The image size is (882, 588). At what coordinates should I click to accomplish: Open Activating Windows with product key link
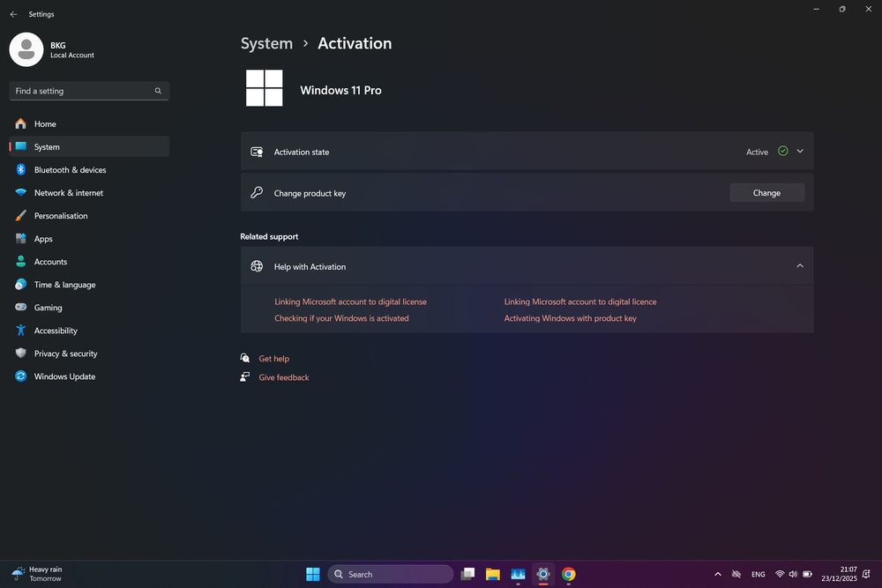click(570, 318)
